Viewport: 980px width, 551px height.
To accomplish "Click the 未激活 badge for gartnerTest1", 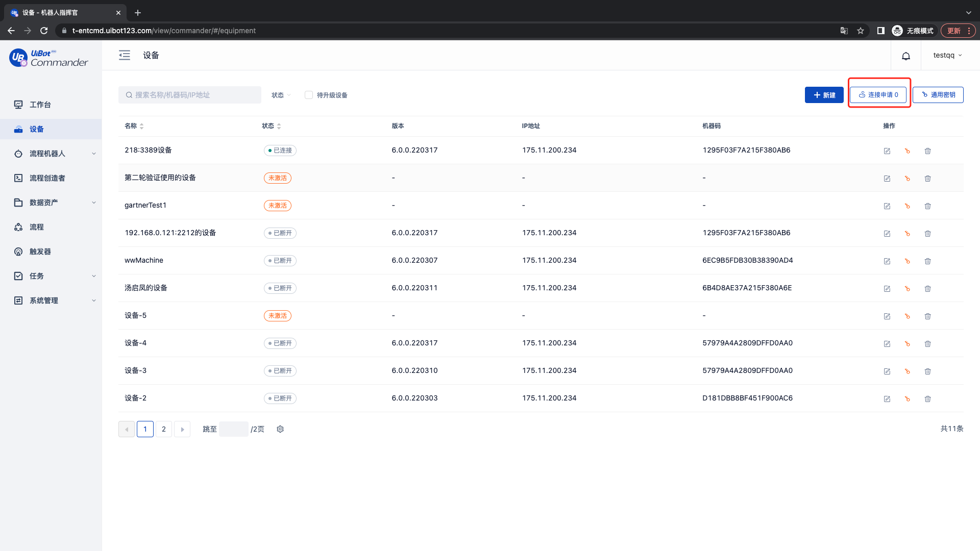I will (x=278, y=206).
